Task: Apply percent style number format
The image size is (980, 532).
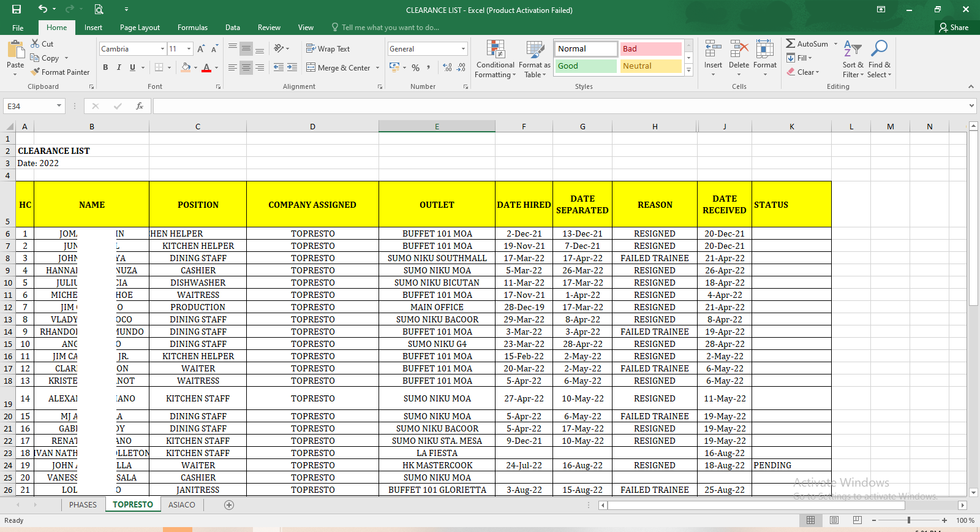Action: point(416,67)
